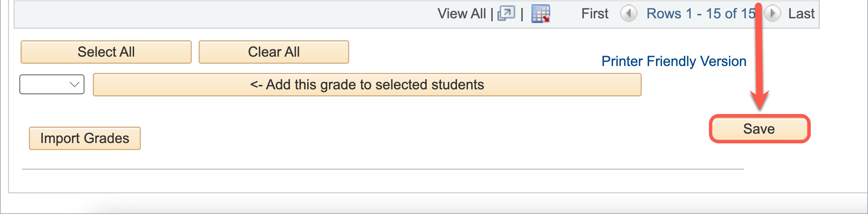The image size is (868, 214).
Task: Jump to Last page of rows
Action: tap(801, 14)
